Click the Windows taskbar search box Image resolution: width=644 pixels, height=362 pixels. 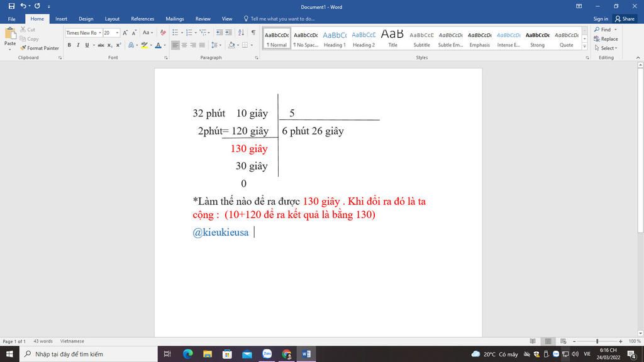(x=88, y=354)
